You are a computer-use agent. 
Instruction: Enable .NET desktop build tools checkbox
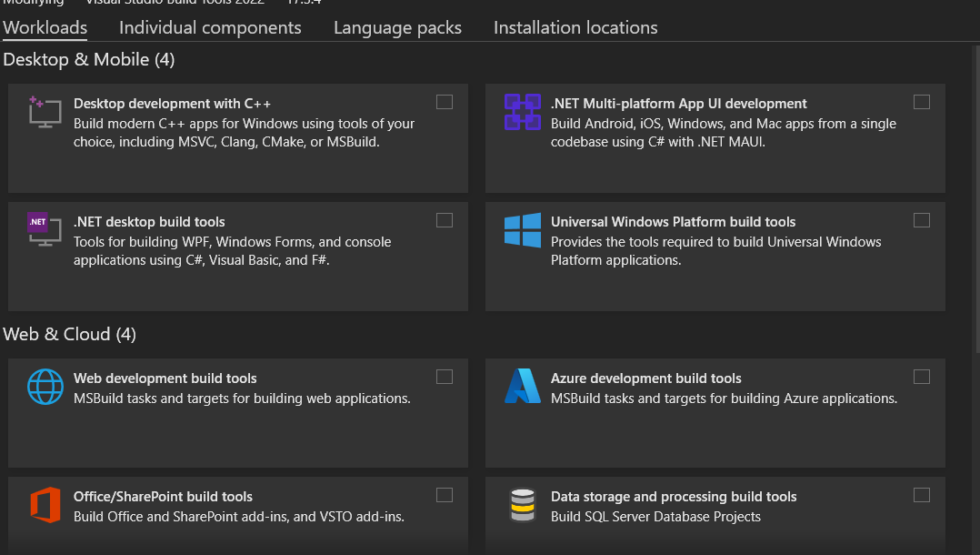pos(445,220)
